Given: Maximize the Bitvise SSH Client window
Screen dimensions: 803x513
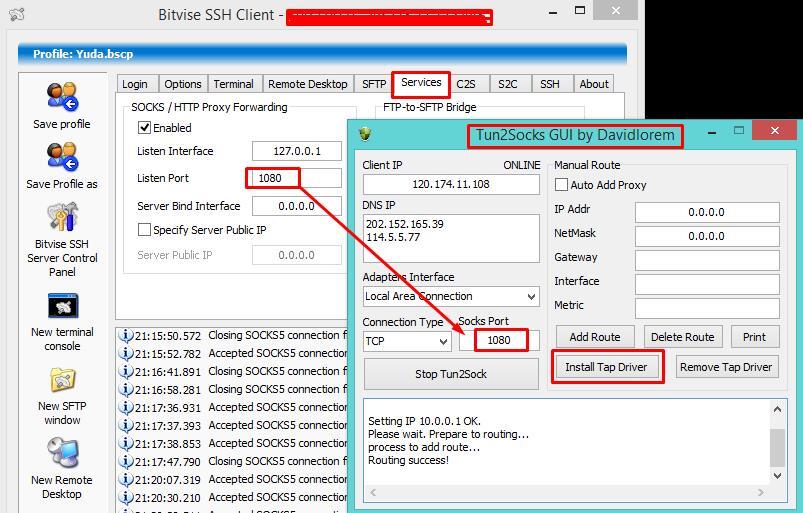Looking at the screenshot, I should [x=580, y=11].
